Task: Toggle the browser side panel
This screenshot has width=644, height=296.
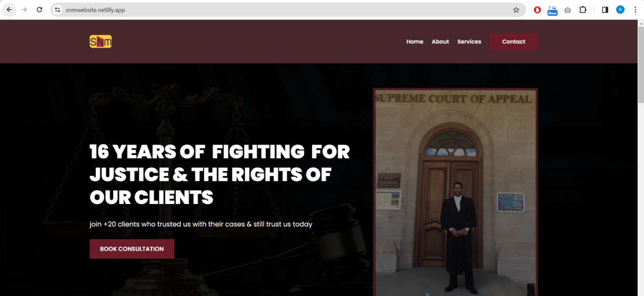Action: click(x=605, y=9)
